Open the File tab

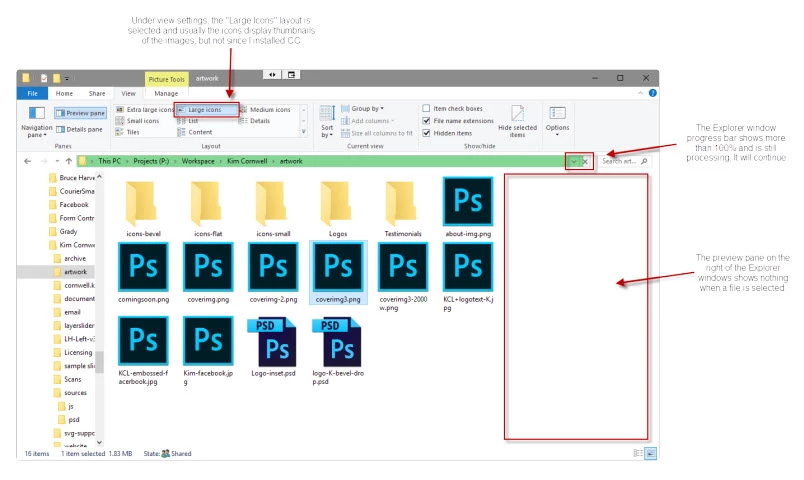pyautogui.click(x=32, y=93)
